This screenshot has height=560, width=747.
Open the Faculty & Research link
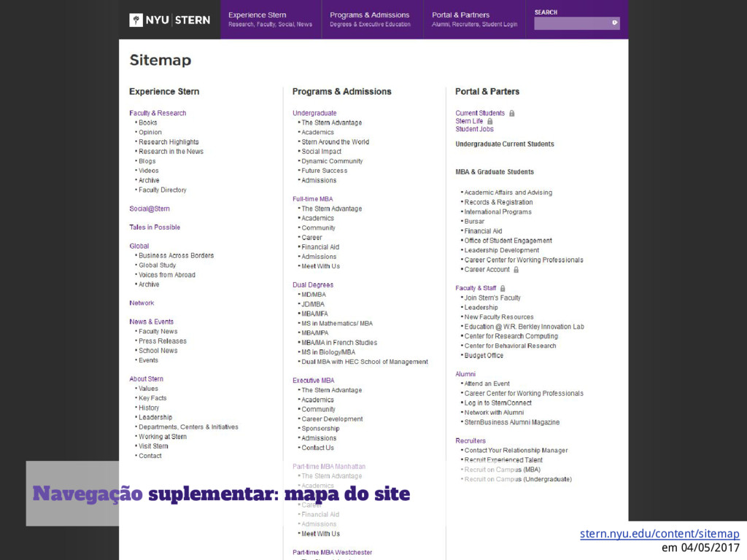(x=158, y=113)
